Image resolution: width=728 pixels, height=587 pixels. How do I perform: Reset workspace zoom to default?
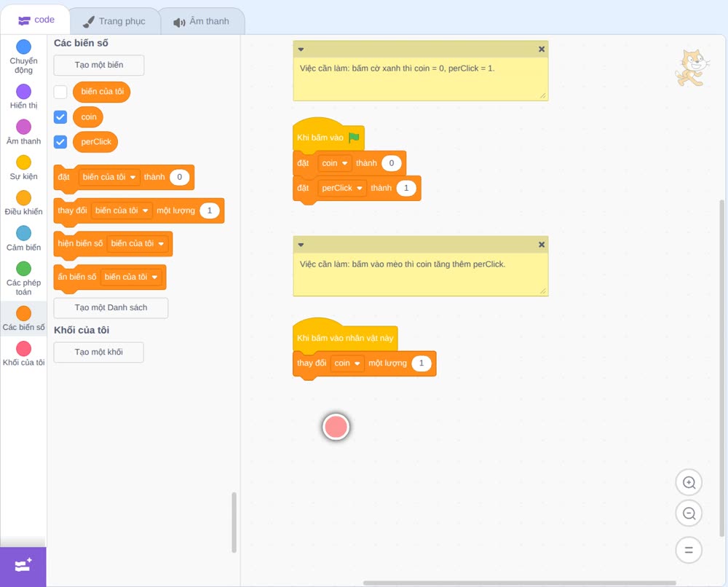(x=689, y=550)
